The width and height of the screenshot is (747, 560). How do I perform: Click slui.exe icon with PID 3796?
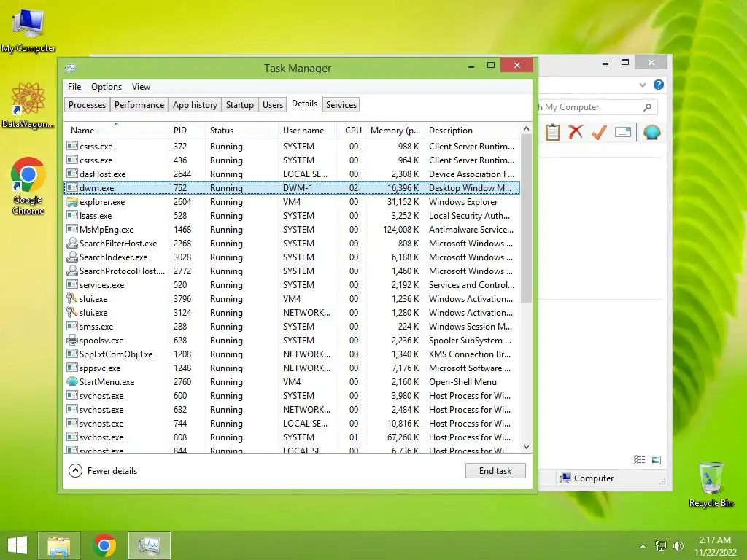click(x=72, y=299)
